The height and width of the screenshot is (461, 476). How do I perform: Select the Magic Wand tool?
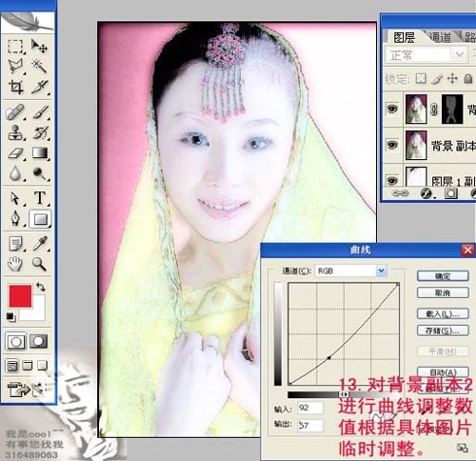[39, 67]
